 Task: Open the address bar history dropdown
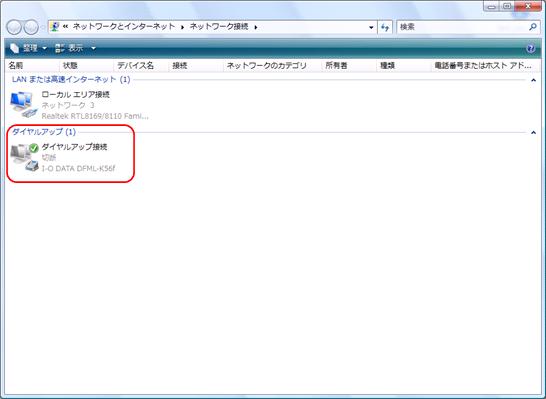371,27
